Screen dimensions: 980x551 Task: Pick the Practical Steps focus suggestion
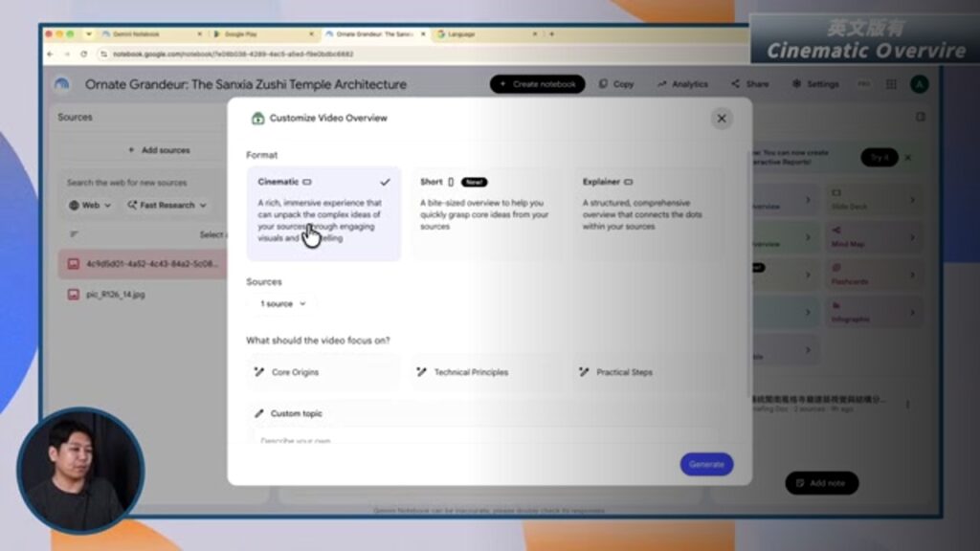pos(649,372)
